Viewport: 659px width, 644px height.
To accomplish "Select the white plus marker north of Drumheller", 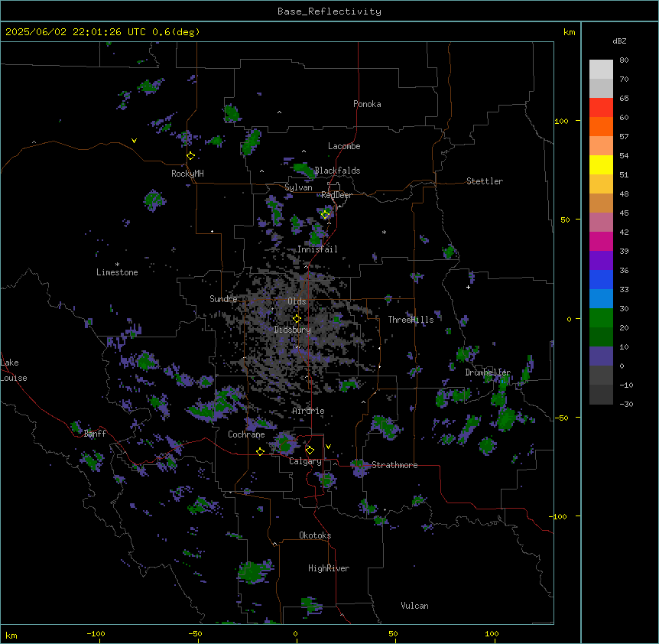I will [468, 287].
